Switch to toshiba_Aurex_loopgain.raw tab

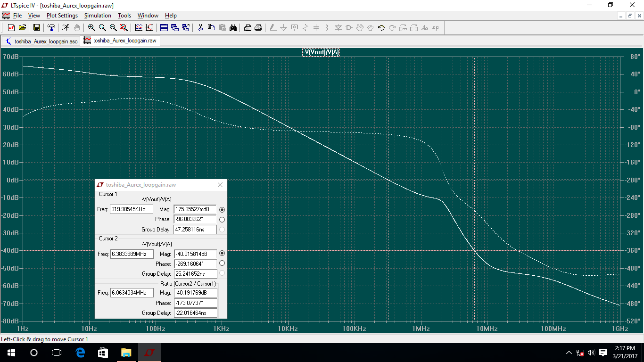pyautogui.click(x=121, y=41)
